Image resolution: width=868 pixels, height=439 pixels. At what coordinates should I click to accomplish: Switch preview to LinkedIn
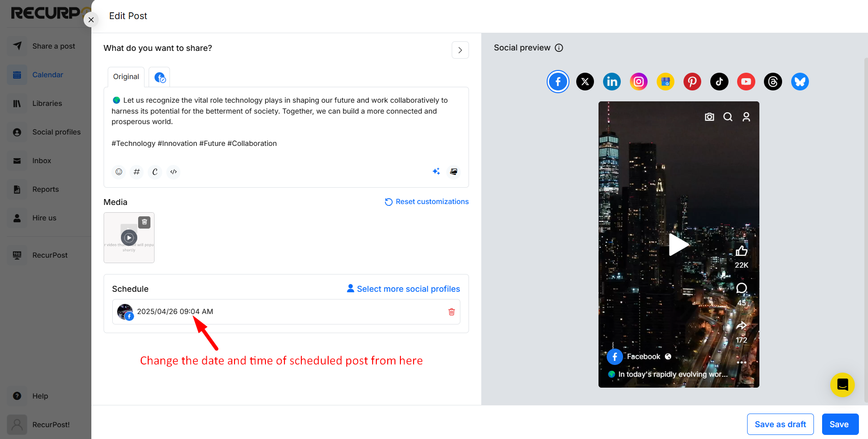612,82
